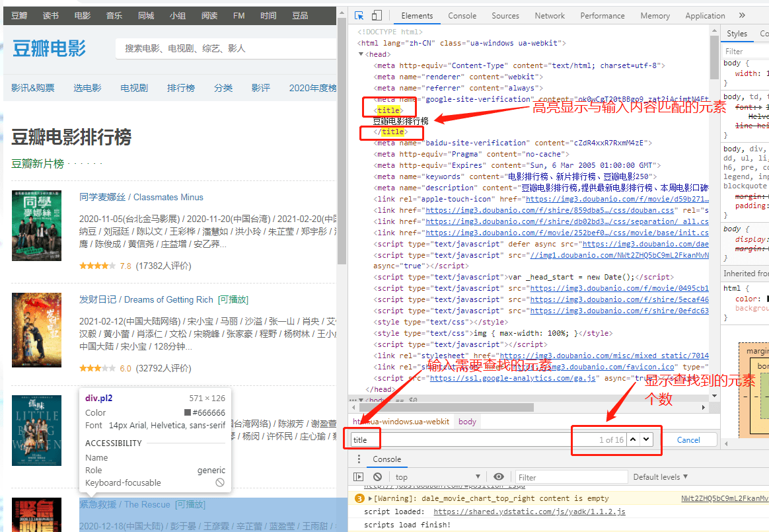Open the Application tab
The width and height of the screenshot is (769, 532).
705,16
